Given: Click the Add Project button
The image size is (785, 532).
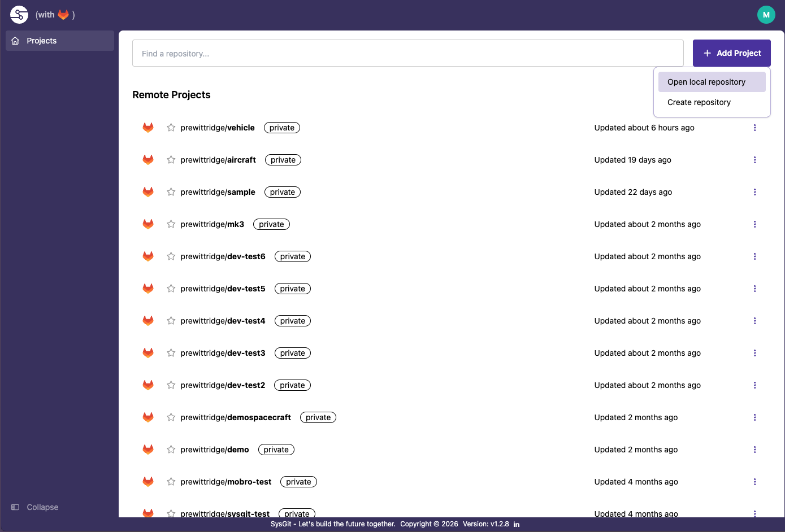Looking at the screenshot, I should (731, 53).
